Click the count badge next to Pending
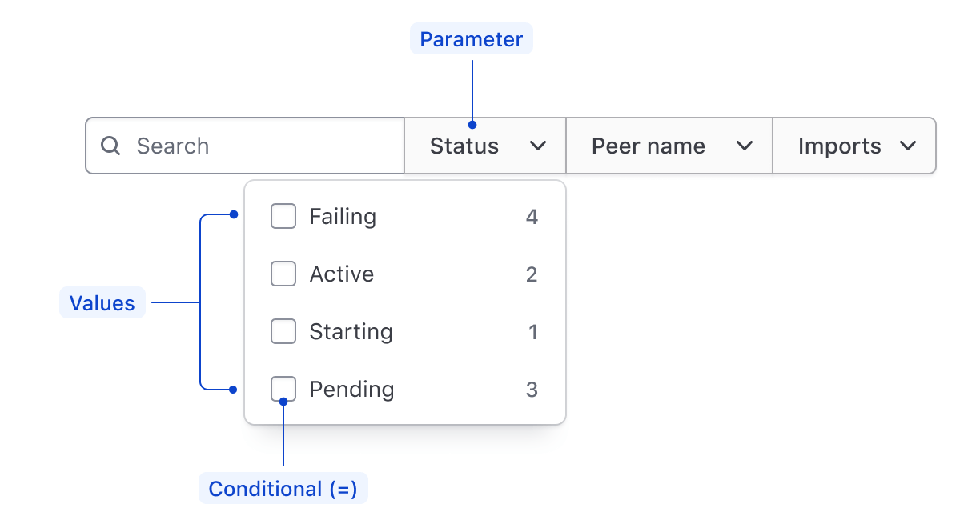Viewport: 980px width, 528px height. click(x=532, y=389)
